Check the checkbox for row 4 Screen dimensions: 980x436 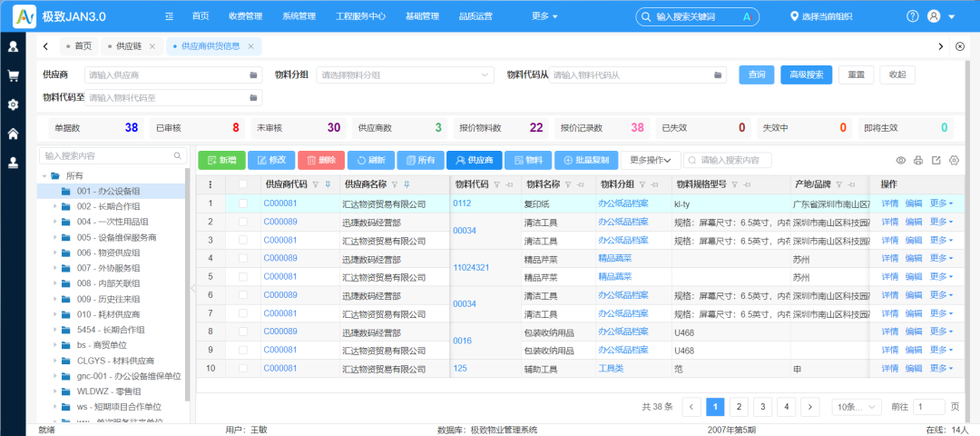(x=243, y=258)
